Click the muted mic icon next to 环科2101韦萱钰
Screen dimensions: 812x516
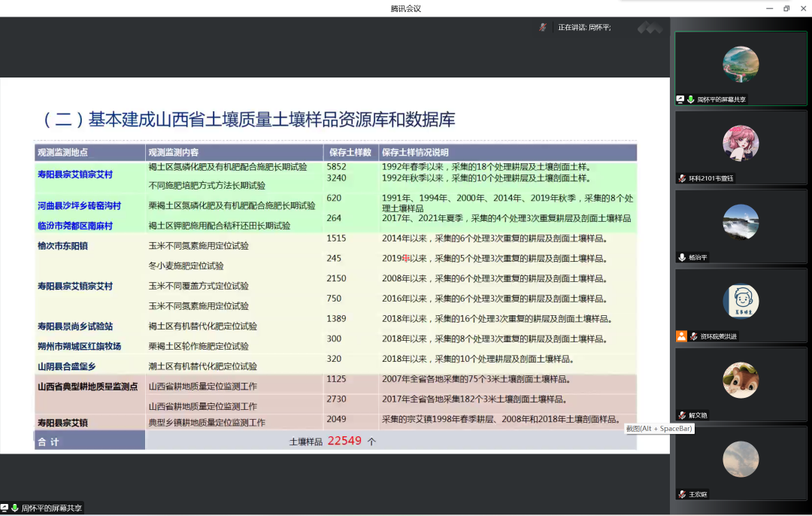coord(682,178)
